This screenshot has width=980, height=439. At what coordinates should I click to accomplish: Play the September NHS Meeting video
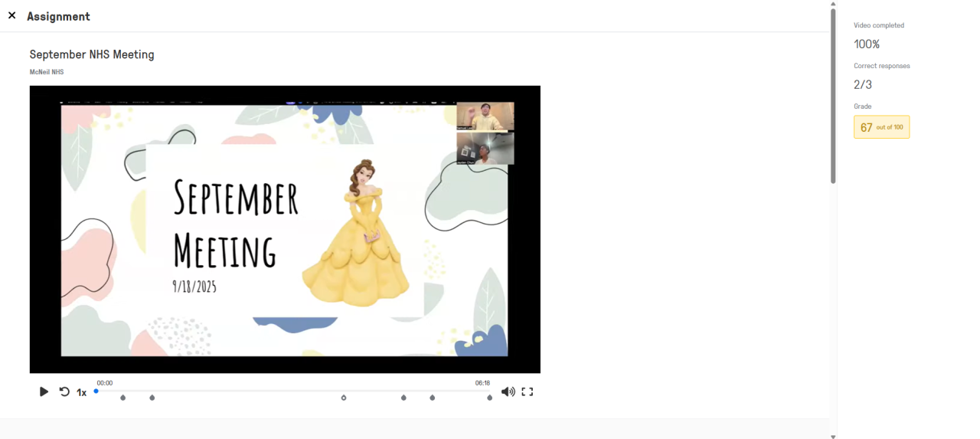(x=44, y=391)
